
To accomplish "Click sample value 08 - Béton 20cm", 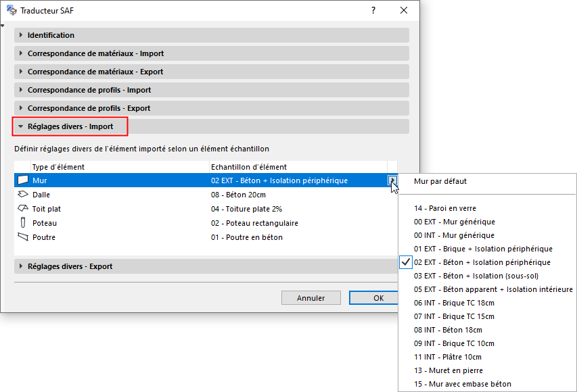I will (x=238, y=195).
